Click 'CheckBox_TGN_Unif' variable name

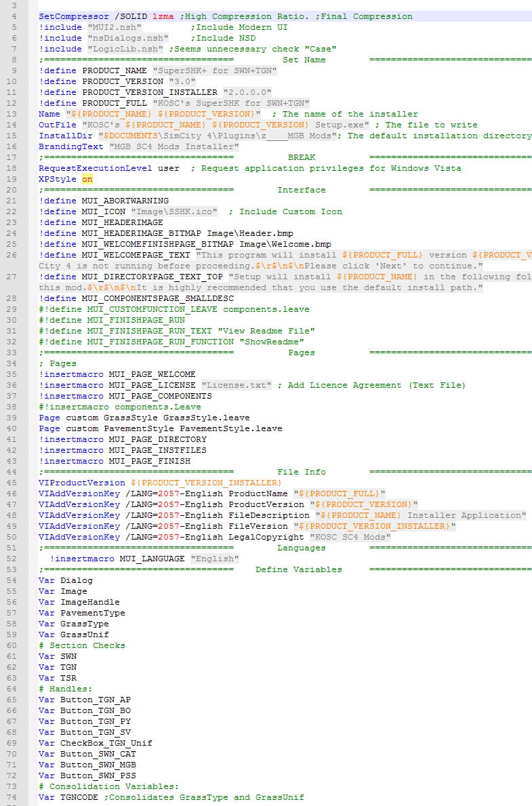coord(106,743)
